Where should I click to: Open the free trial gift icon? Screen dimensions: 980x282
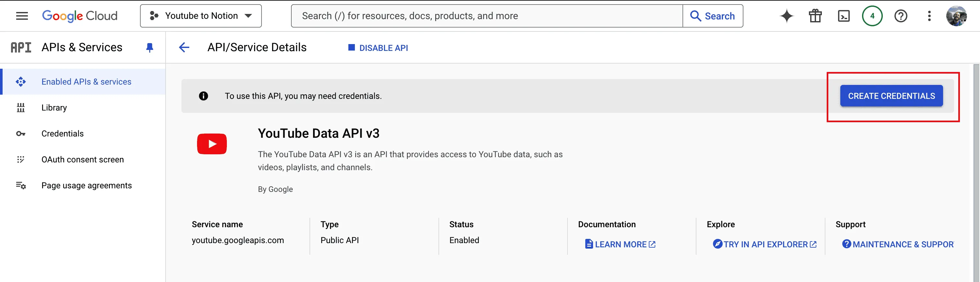(x=815, y=16)
